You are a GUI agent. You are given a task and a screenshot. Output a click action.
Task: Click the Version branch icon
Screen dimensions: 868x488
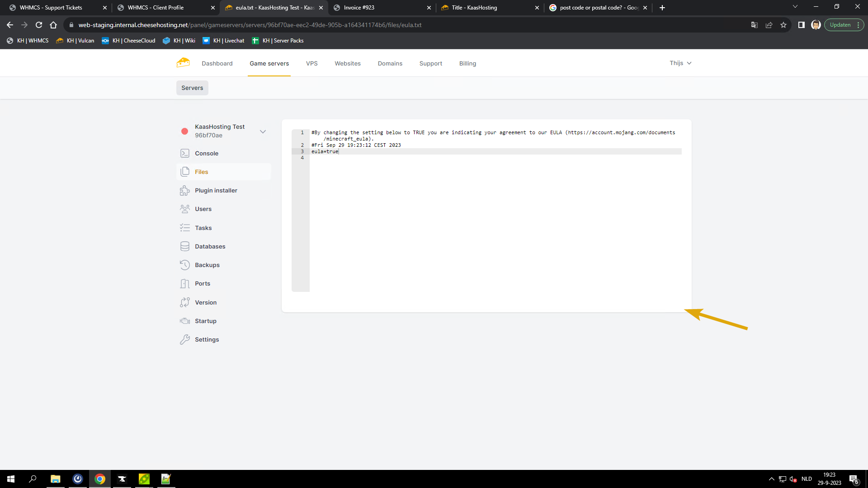click(185, 302)
